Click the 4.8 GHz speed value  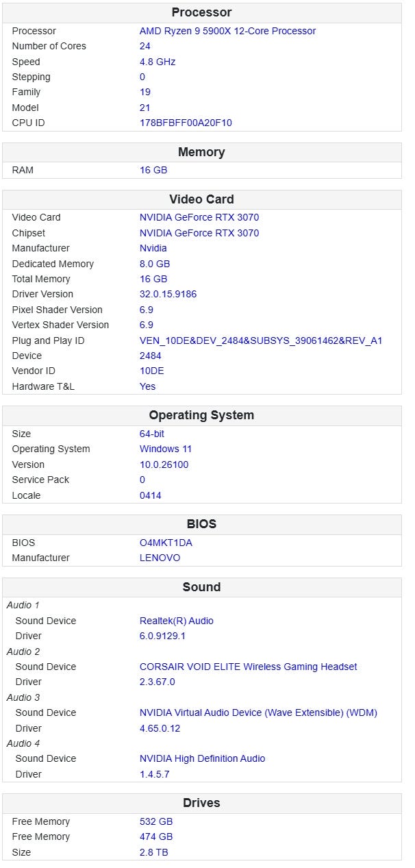click(158, 62)
